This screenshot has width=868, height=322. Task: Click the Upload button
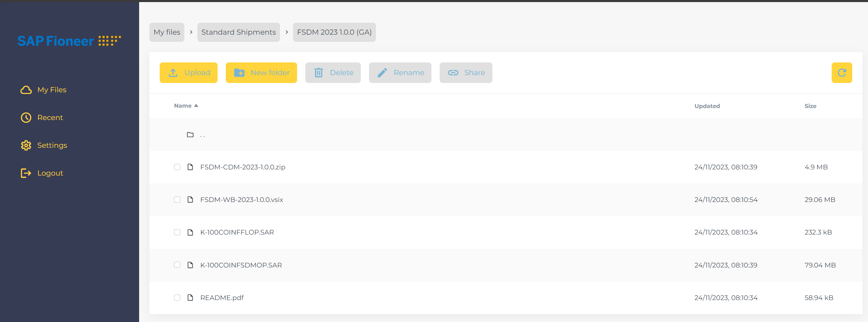[188, 73]
